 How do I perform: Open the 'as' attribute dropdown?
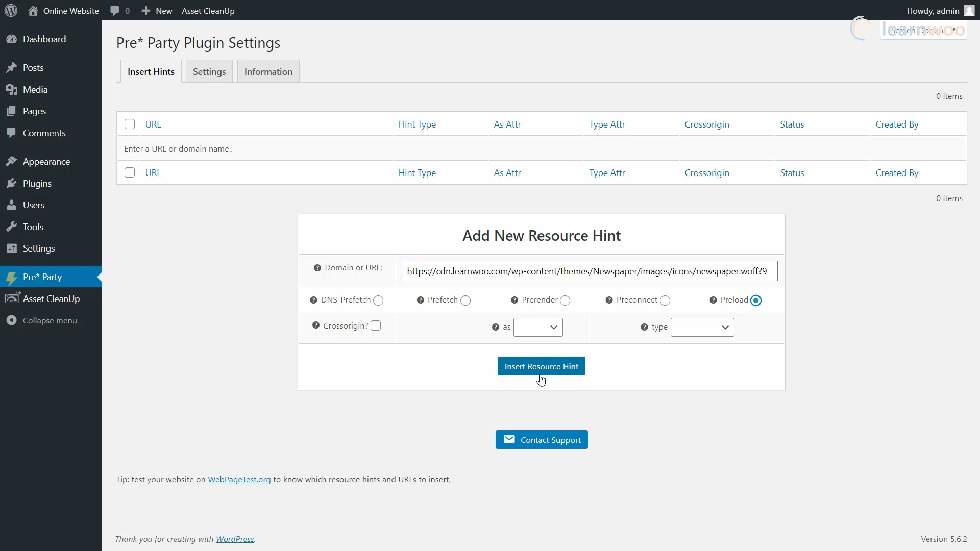pos(538,327)
